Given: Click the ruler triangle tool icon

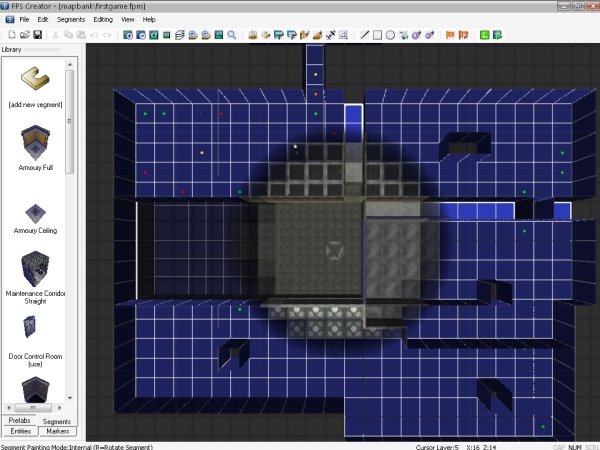Looking at the screenshot, I should [343, 35].
